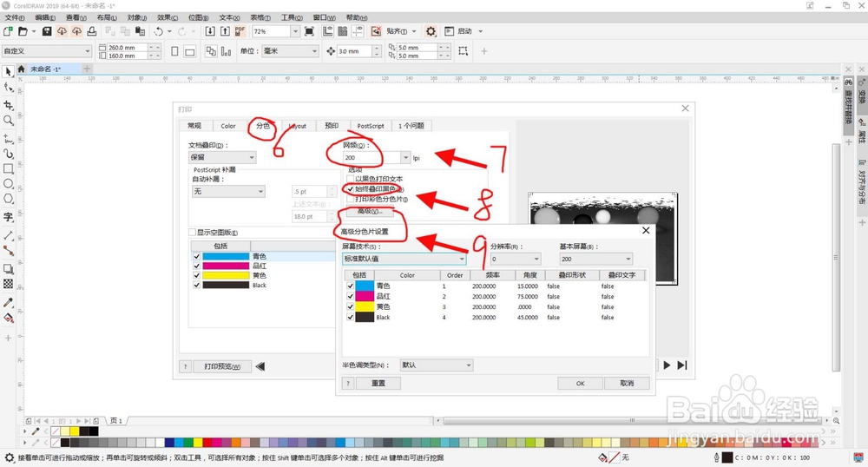Click the Cancel button in advanced dialog

627,384
